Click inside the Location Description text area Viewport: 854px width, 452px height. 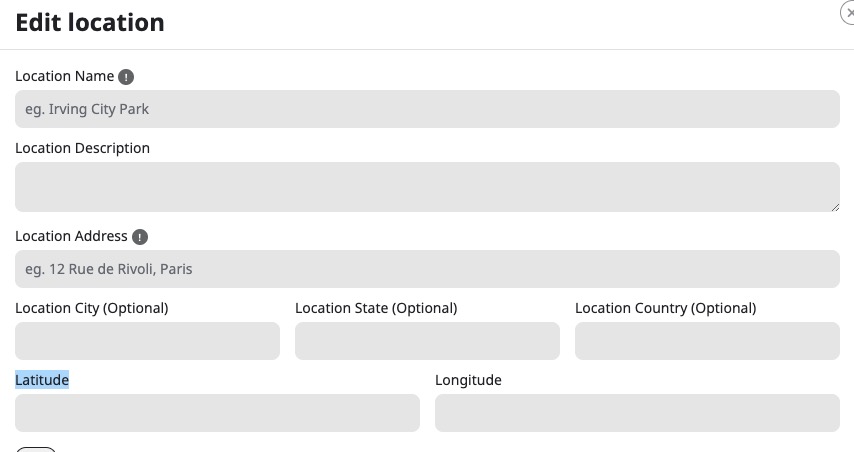point(427,187)
